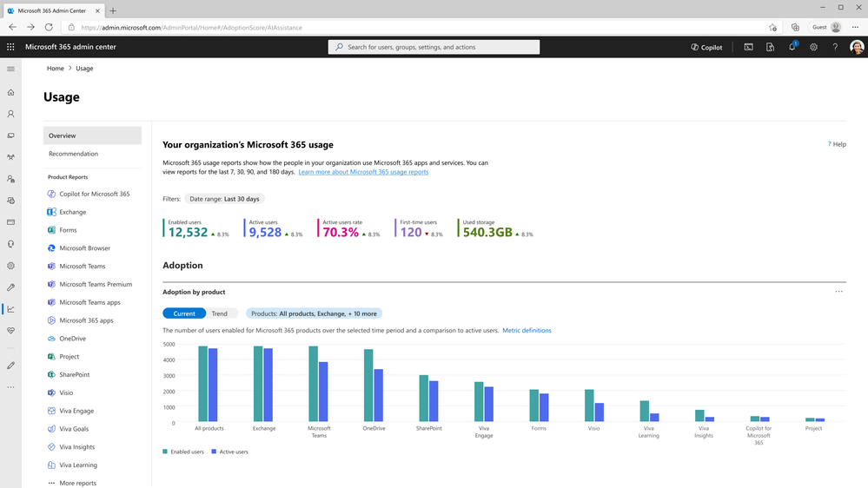Switch chart to Trend view
This screenshot has height=488, width=868.
click(220, 313)
